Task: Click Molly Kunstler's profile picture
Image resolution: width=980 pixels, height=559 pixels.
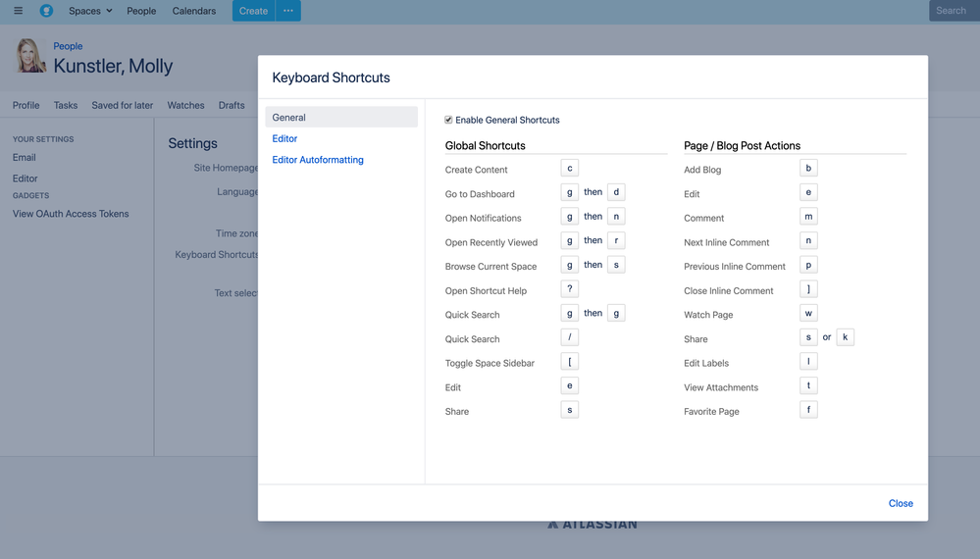Action: click(x=30, y=56)
